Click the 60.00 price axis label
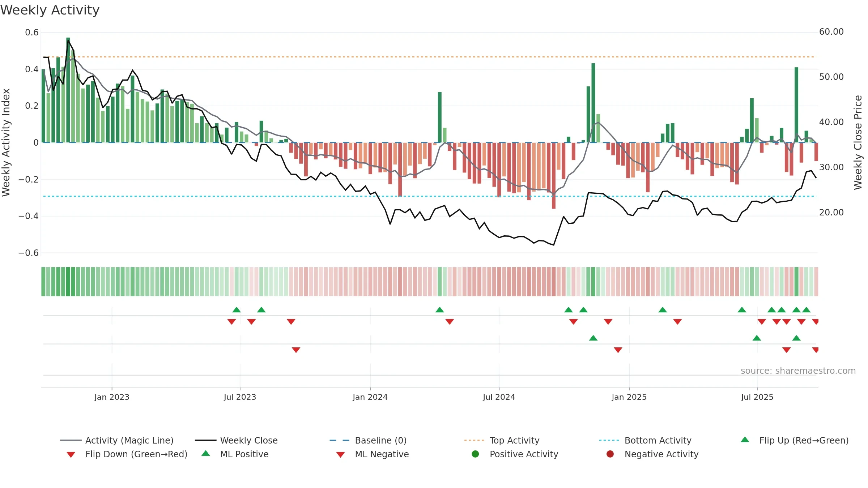 (x=831, y=32)
